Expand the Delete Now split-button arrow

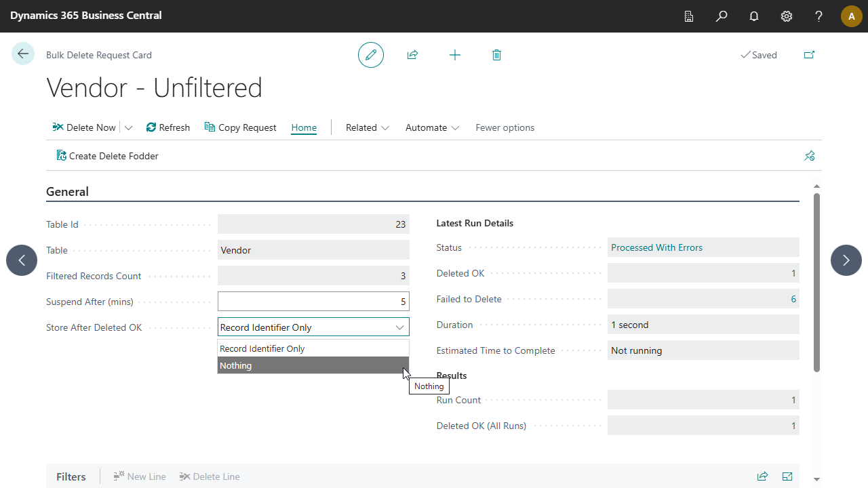coord(128,127)
